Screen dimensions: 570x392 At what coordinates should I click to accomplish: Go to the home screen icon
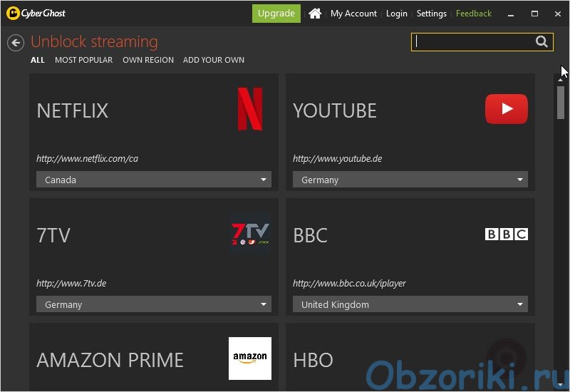(315, 14)
